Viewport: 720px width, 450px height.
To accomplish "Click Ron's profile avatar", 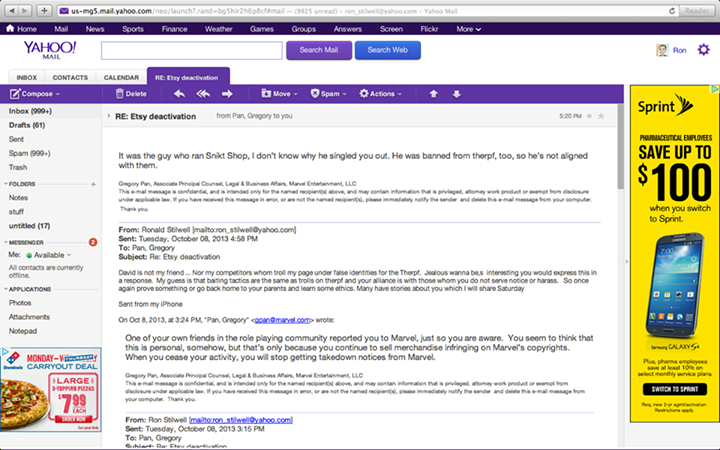I will (662, 50).
